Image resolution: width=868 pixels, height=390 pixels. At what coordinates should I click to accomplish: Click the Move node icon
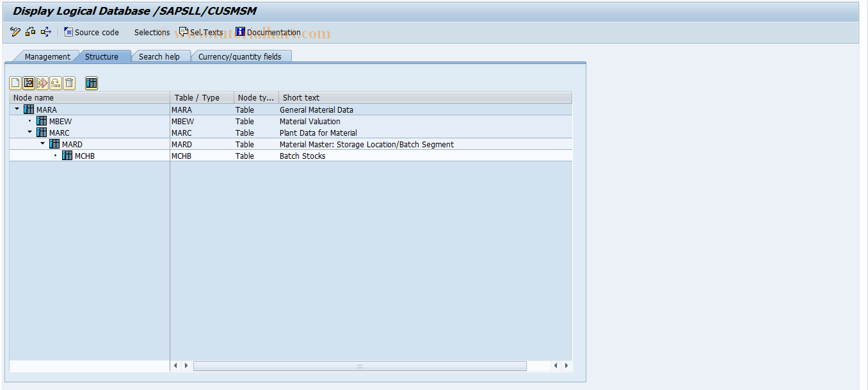click(x=56, y=83)
